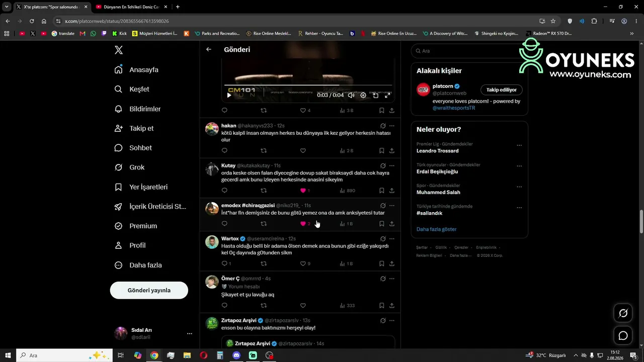
Task: Like hakan's comment
Action: click(x=303, y=150)
